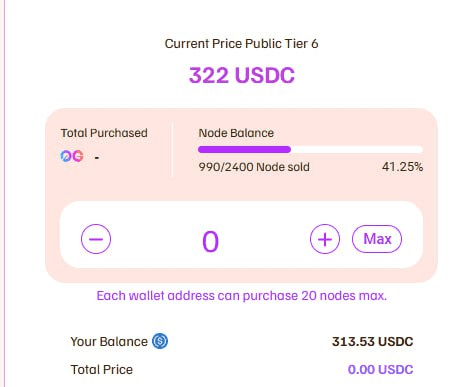
Task: Click the Node Balance label
Action: point(236,133)
